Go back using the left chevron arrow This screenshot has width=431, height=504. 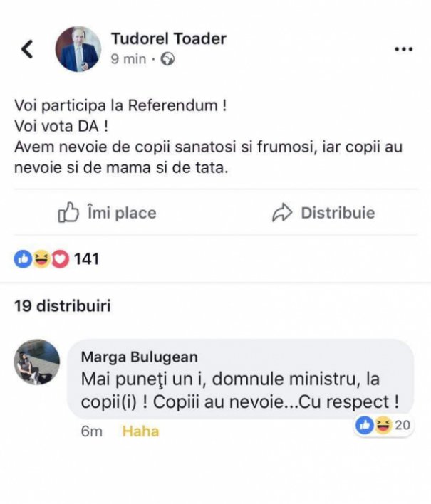click(27, 49)
